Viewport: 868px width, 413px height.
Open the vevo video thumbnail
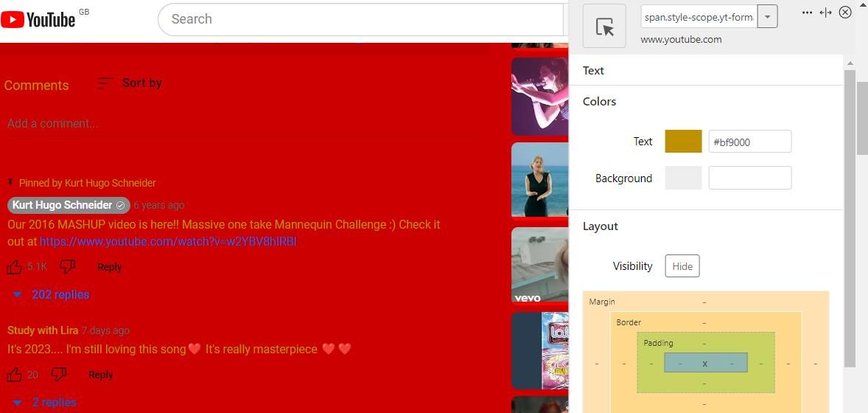[x=539, y=265]
